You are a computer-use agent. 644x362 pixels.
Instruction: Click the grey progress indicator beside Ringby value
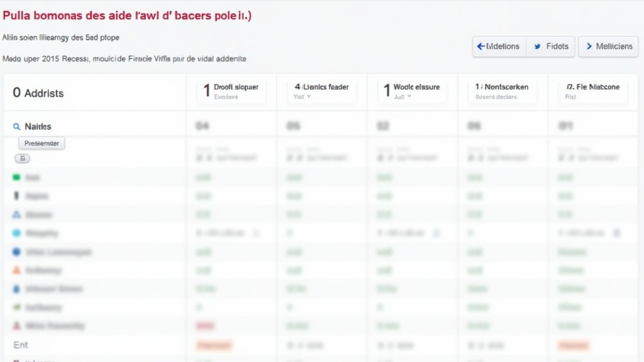tap(256, 233)
